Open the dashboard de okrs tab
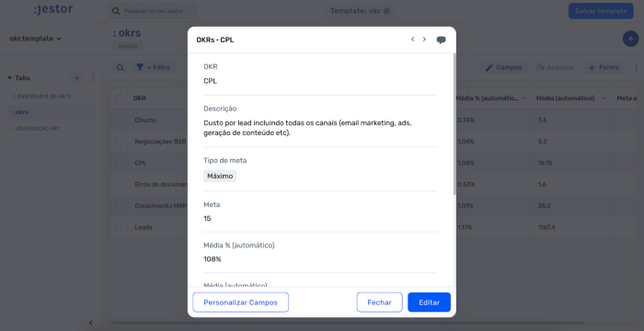The height and width of the screenshot is (331, 644). (42, 97)
